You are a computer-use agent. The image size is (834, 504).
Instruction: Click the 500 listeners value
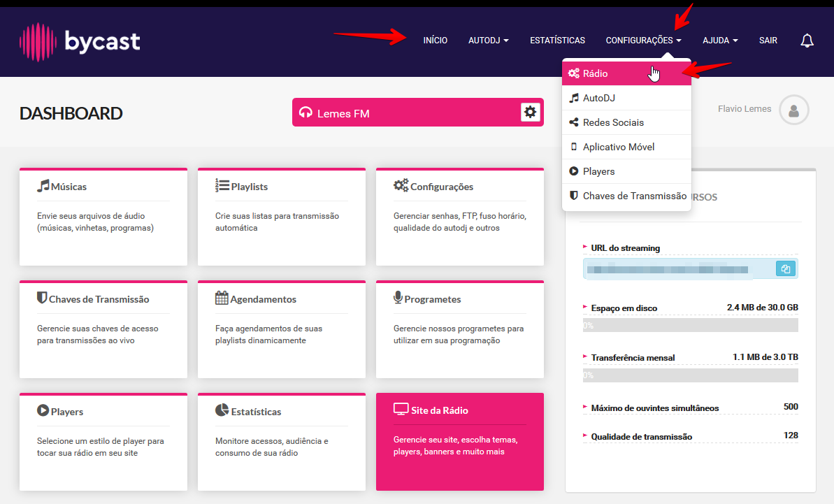791,407
